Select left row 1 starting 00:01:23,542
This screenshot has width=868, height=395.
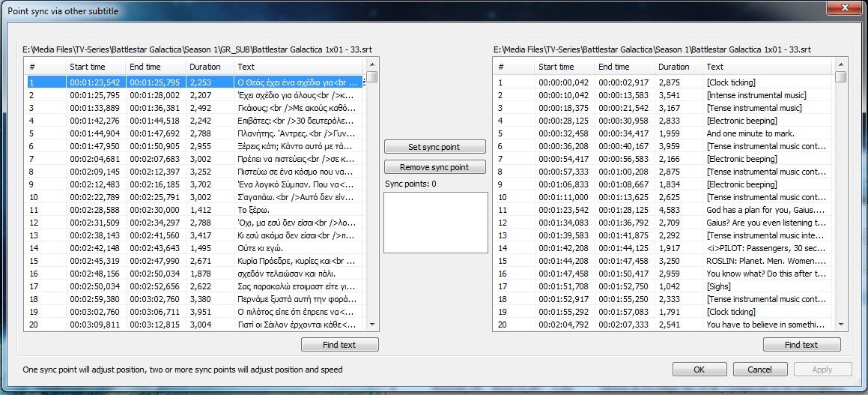[194, 82]
